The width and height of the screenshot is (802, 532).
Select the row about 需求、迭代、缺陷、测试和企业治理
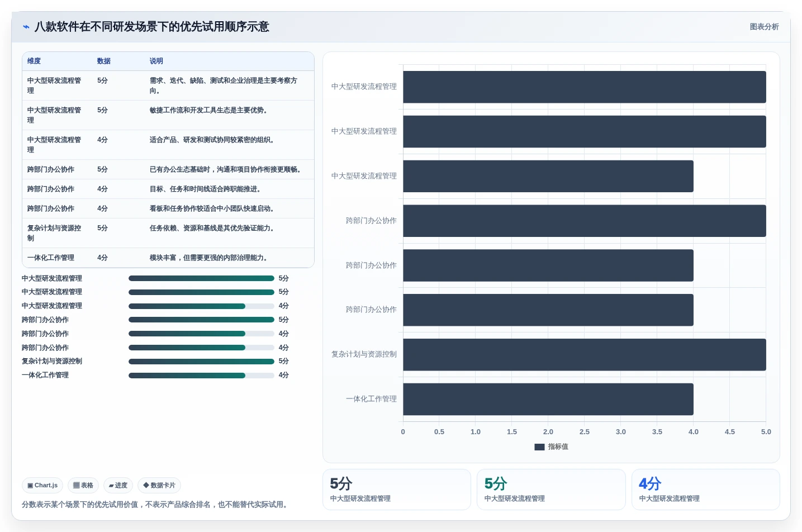tap(168, 85)
